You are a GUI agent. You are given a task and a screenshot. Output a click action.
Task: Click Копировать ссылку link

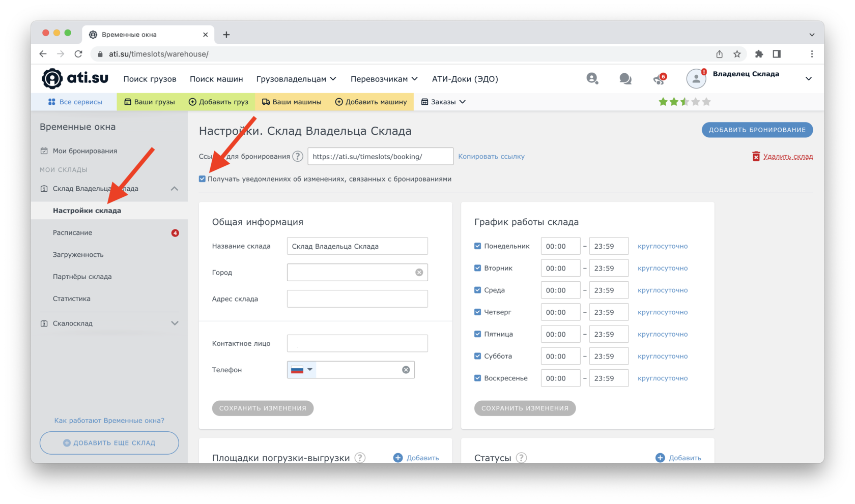tap(491, 156)
